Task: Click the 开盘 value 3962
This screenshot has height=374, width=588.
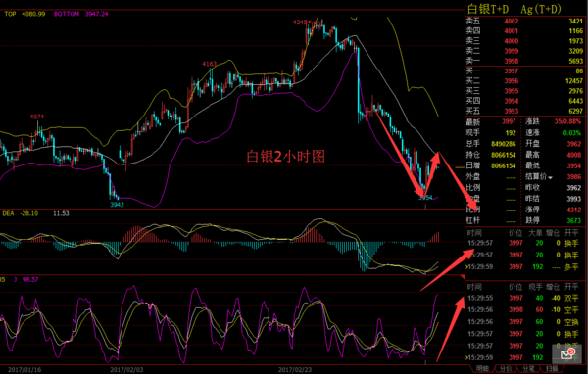Action: pyautogui.click(x=573, y=144)
